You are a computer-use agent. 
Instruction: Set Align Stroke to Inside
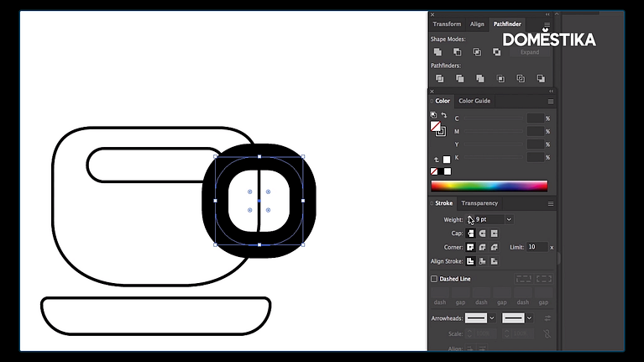tap(483, 261)
